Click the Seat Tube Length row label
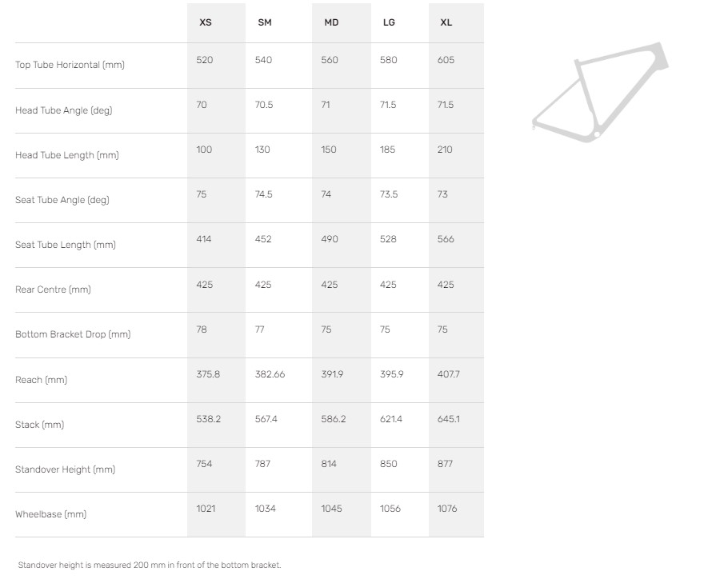The image size is (728, 583). 65,245
